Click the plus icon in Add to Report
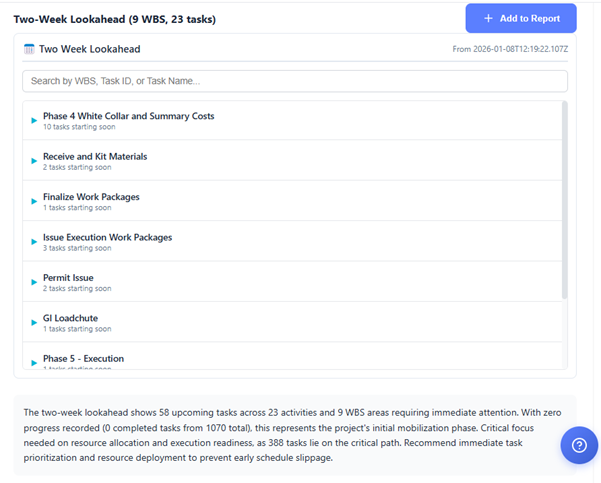Viewport: 601px width, 483px height. click(x=488, y=18)
